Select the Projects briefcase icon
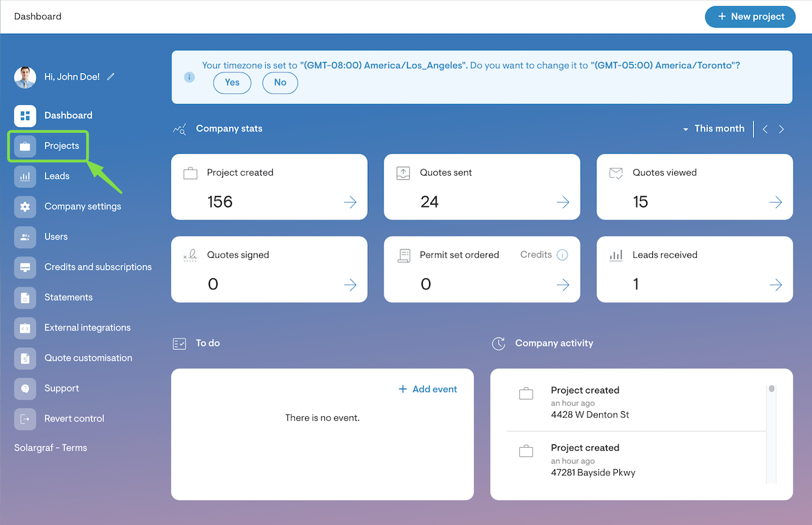This screenshot has height=525, width=812. [x=23, y=146]
